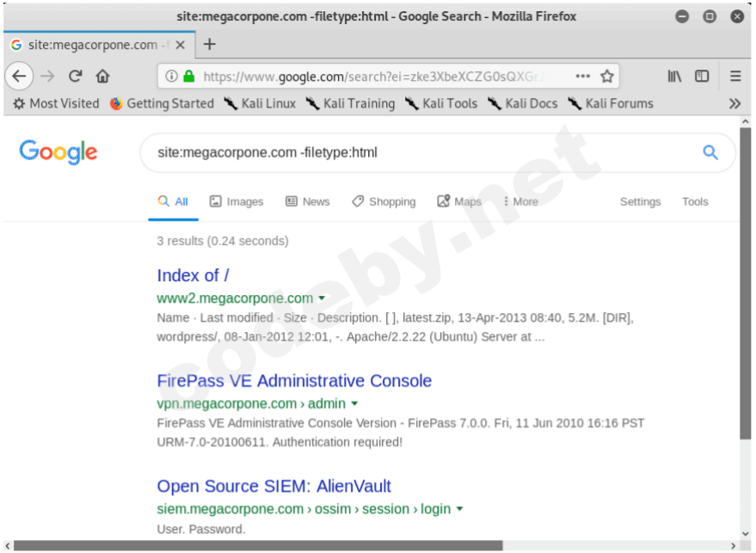
Task: Open Kali Training bookmark
Action: [x=351, y=104]
